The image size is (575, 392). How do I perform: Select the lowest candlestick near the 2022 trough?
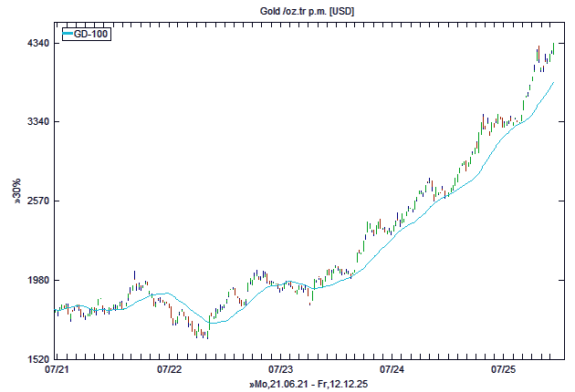[x=207, y=333]
